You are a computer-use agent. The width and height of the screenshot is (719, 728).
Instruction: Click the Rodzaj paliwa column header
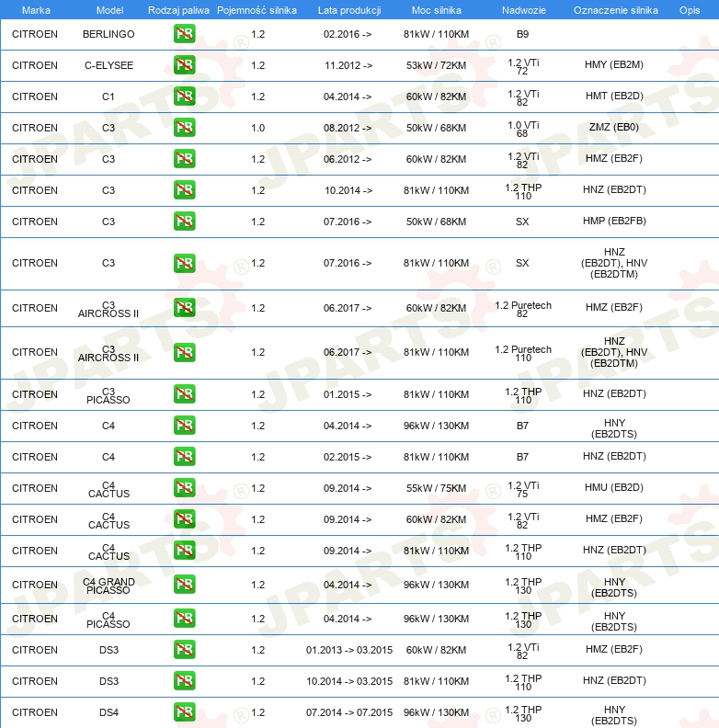[x=178, y=9]
